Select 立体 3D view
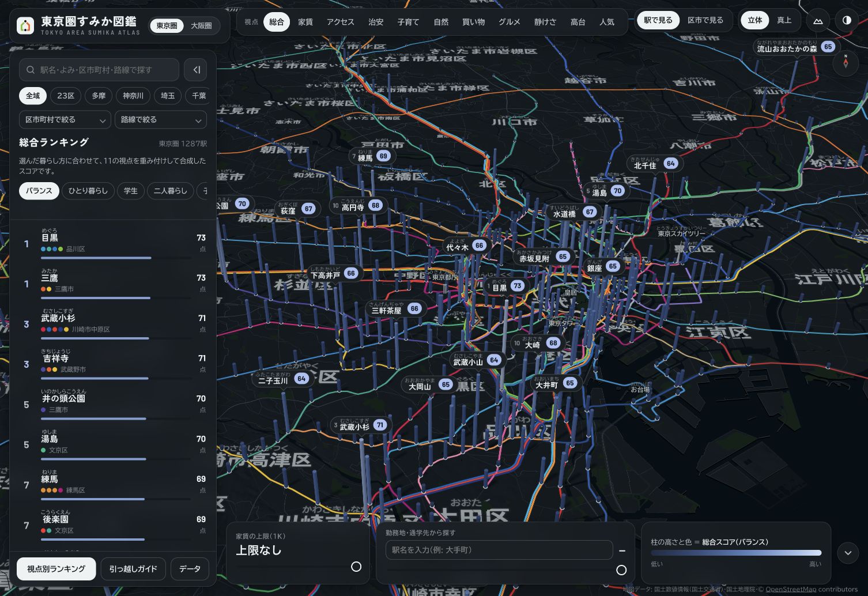The height and width of the screenshot is (596, 868). pyautogui.click(x=755, y=20)
